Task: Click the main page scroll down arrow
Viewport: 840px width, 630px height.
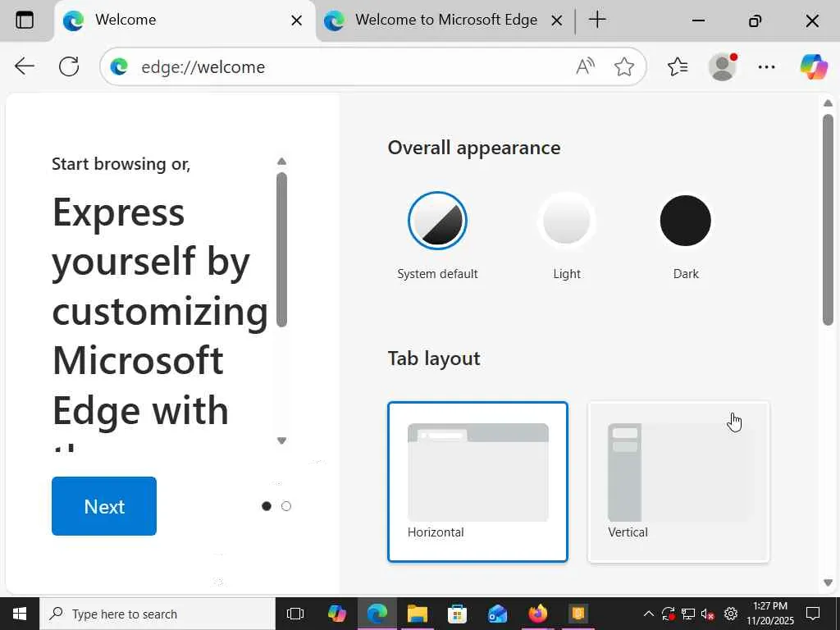Action: [x=829, y=582]
